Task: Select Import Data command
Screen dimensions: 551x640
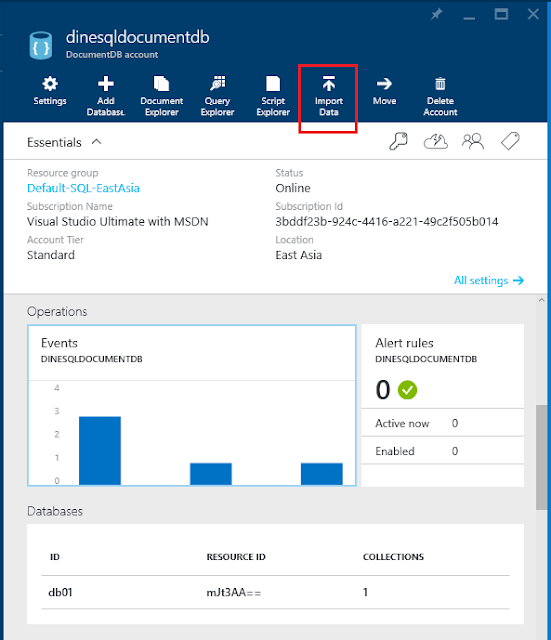Action: [329, 96]
